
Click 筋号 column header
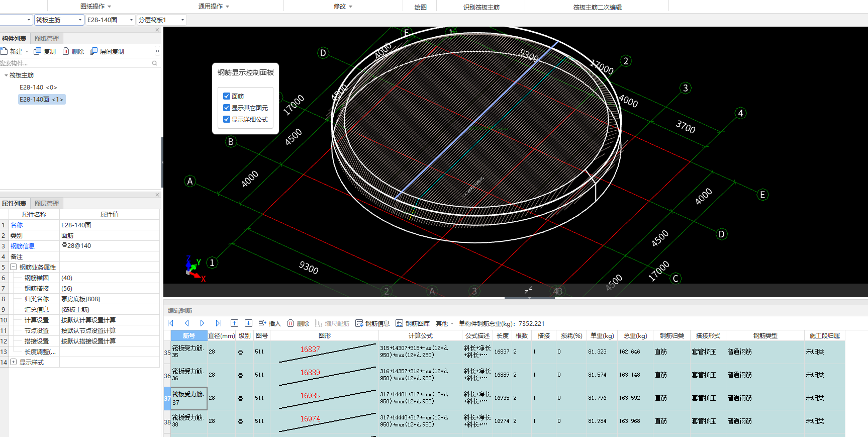[x=189, y=335]
